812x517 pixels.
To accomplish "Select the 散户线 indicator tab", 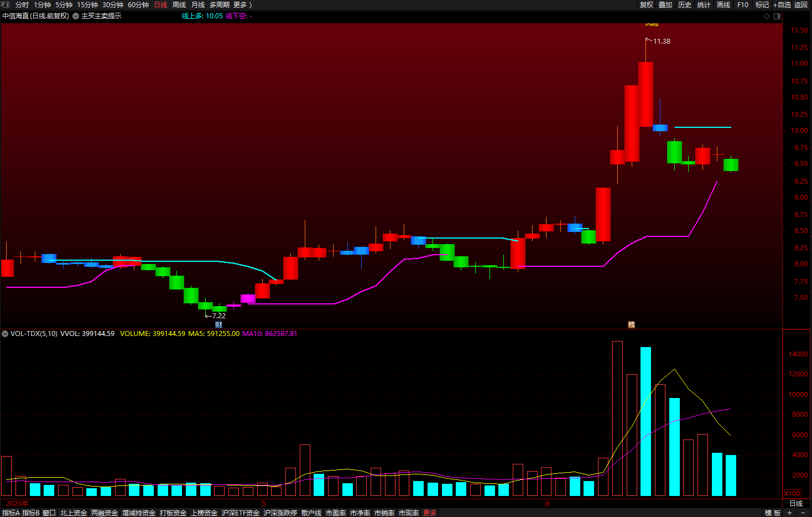I will click(x=311, y=513).
